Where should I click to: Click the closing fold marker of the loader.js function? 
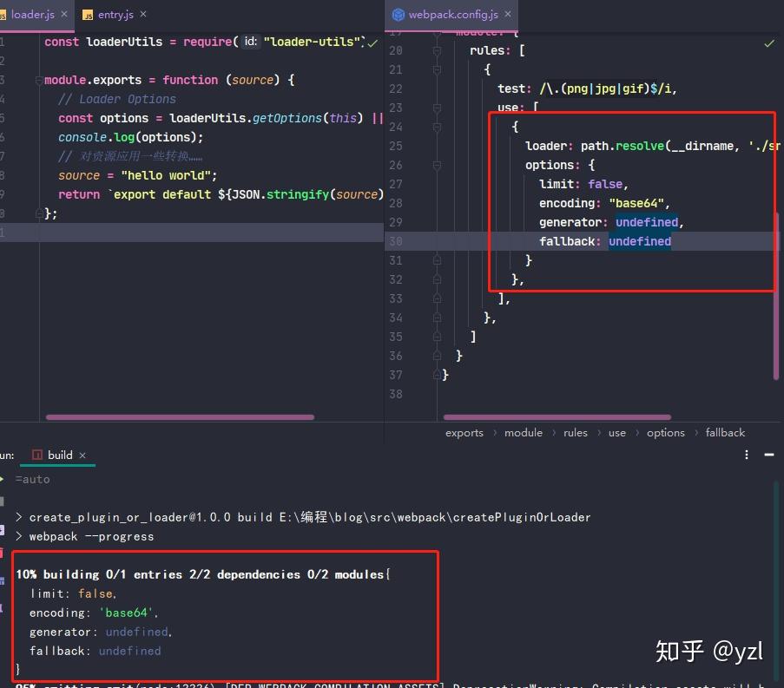point(39,213)
